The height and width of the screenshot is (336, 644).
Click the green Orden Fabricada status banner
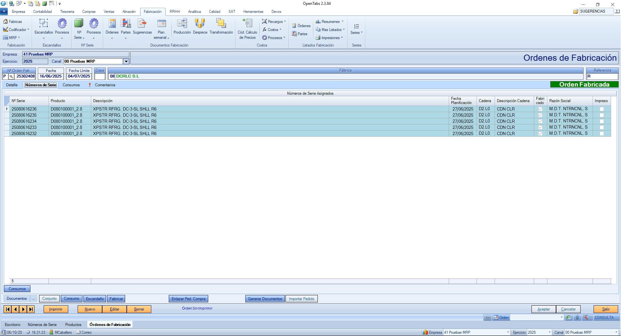point(584,85)
